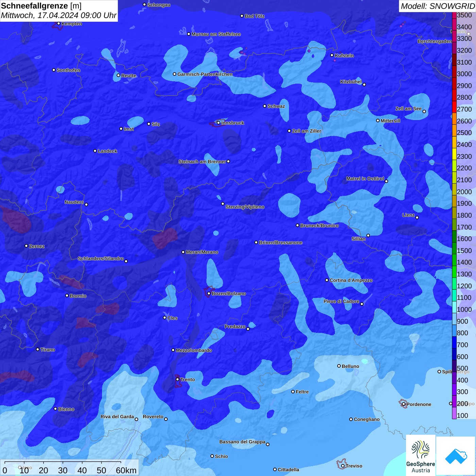The width and height of the screenshot is (476, 476).
Task: Click the 'Pieve di Cadore' label
Action: [x=341, y=301]
